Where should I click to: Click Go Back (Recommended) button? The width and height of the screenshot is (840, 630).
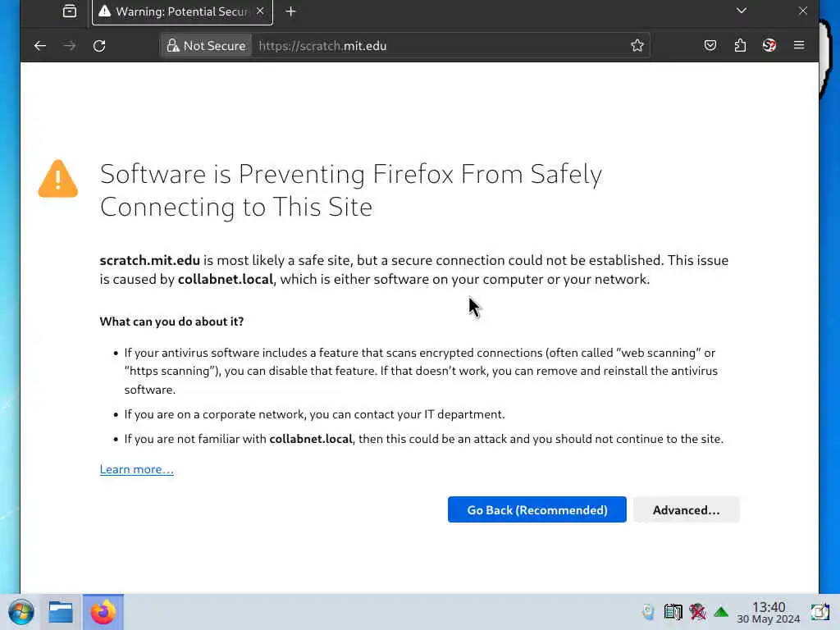536,509
